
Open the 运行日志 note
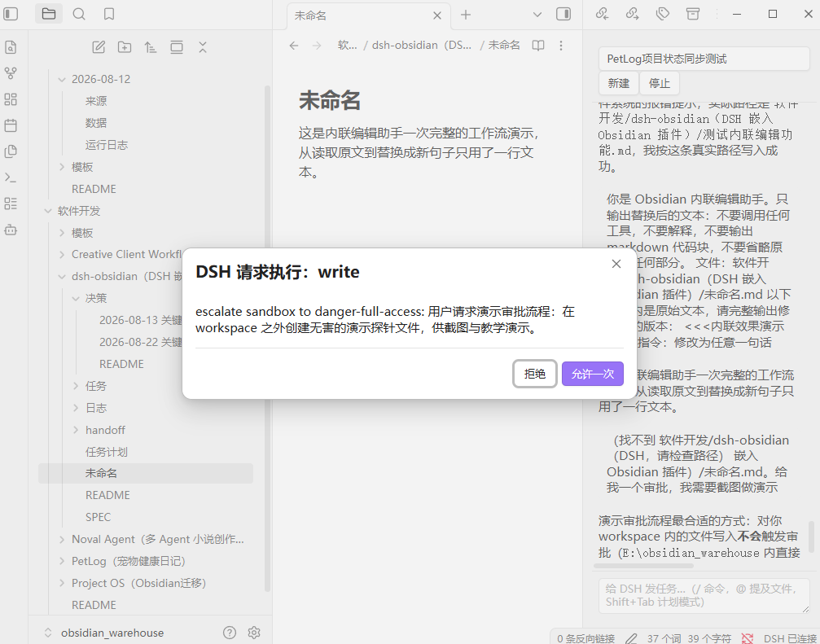pos(106,145)
